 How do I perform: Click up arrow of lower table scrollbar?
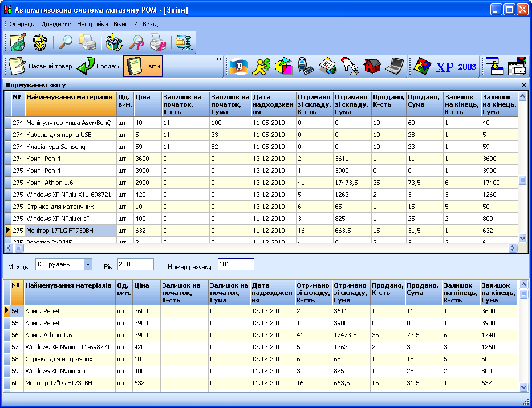tap(523, 284)
